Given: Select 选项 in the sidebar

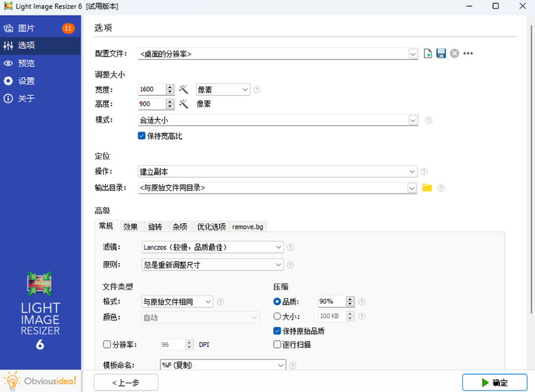Looking at the screenshot, I should point(40,46).
